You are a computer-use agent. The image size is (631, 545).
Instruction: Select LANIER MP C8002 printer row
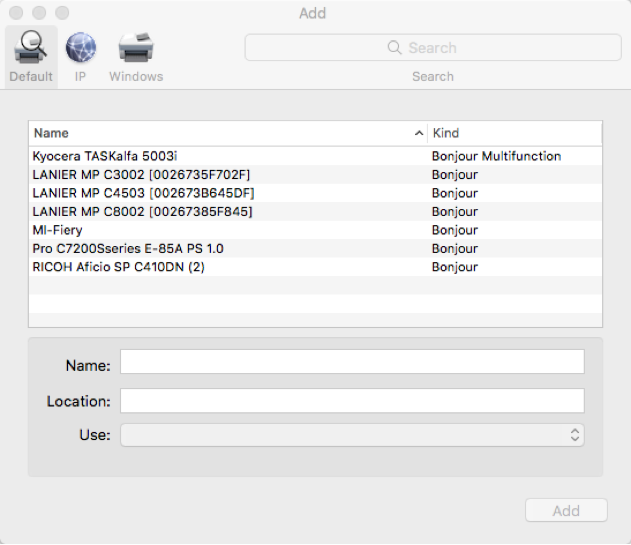(x=316, y=212)
